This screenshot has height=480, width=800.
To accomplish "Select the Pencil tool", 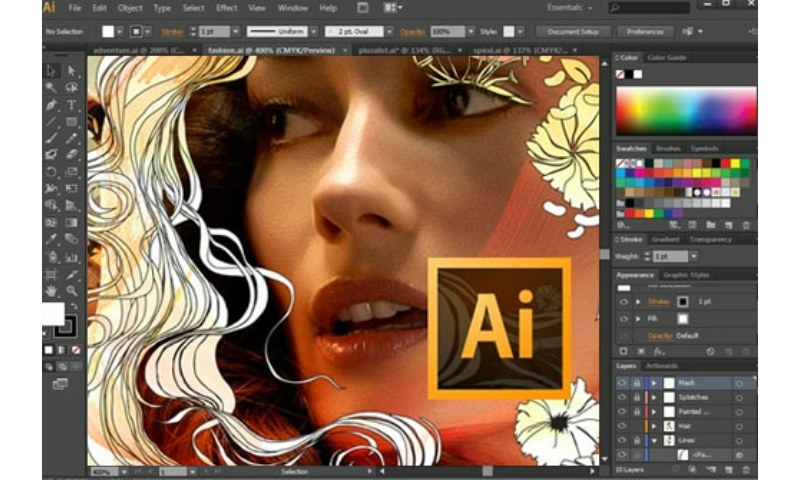I will coord(71,138).
